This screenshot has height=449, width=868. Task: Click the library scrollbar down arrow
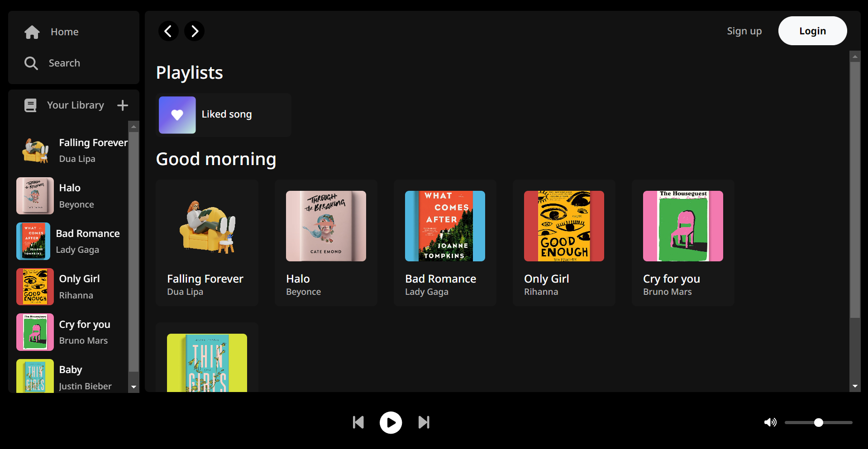(x=134, y=387)
